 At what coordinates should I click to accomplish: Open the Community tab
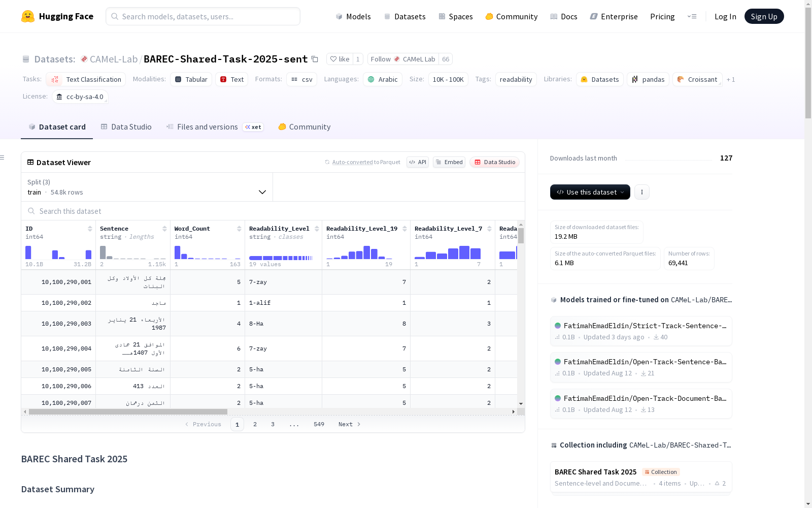coord(304,127)
